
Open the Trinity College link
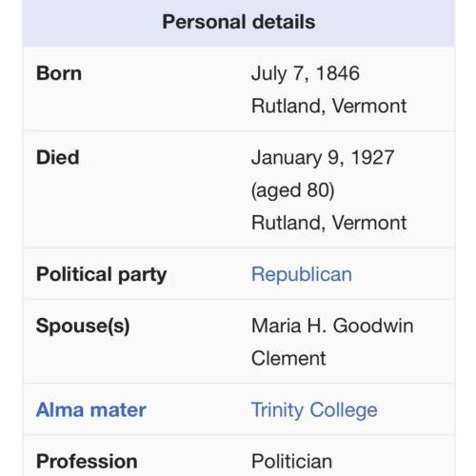pyautogui.click(x=314, y=410)
